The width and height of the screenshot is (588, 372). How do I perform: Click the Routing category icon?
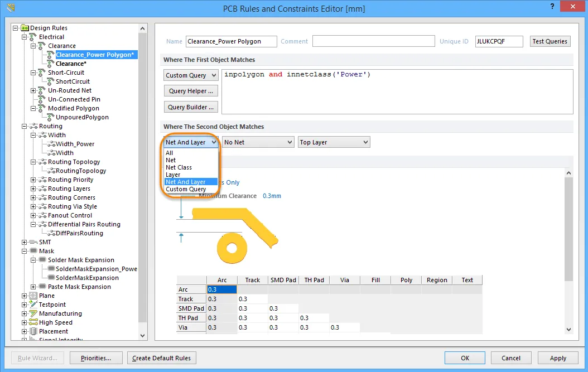pos(33,126)
